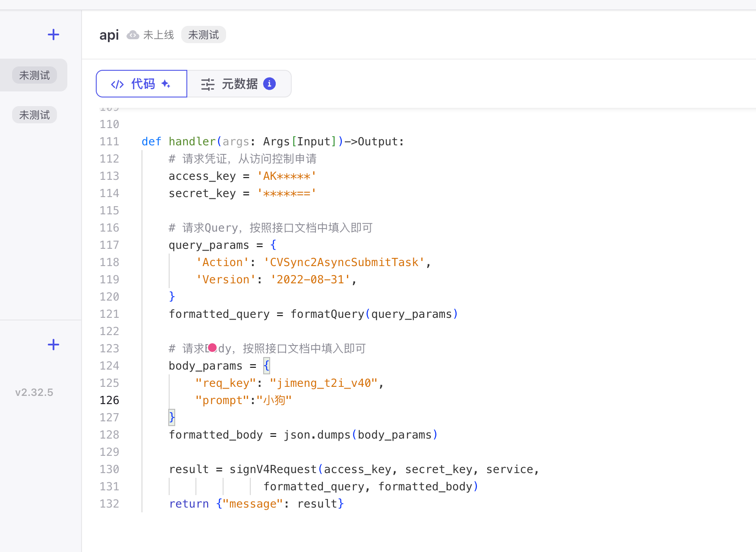Place cursor in the access_key string value
756x552 pixels.
[x=287, y=176]
